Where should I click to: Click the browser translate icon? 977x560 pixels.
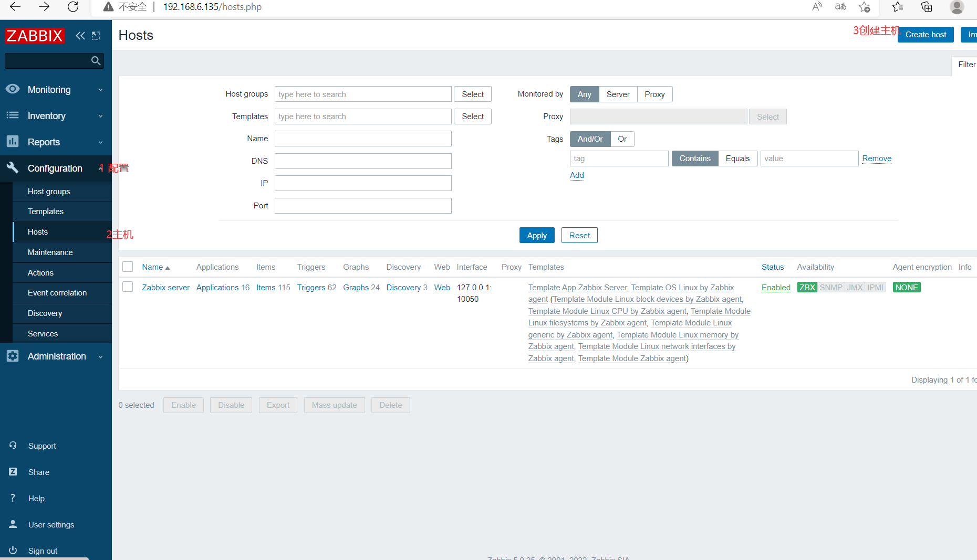(840, 7)
